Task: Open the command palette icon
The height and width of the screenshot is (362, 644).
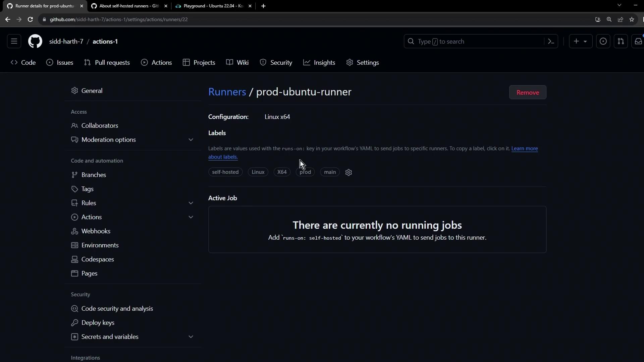Action: pyautogui.click(x=551, y=42)
